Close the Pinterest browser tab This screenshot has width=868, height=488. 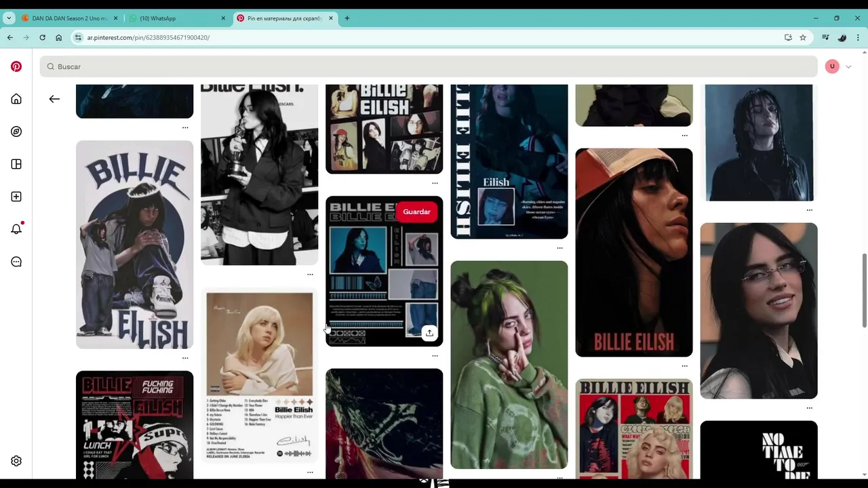pyautogui.click(x=331, y=18)
